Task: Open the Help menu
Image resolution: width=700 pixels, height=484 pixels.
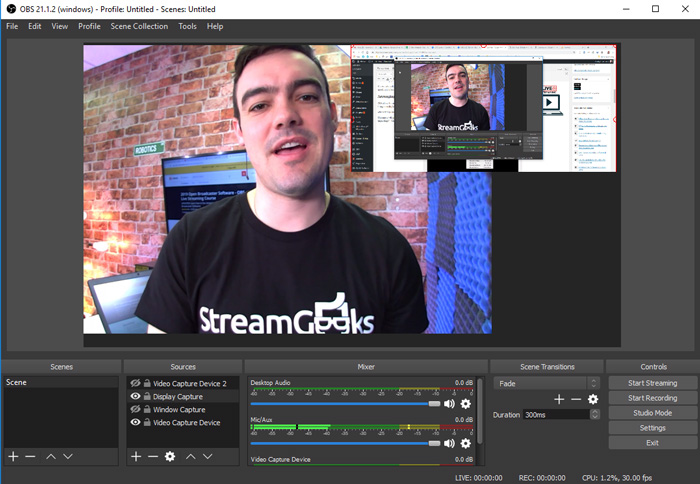Action: pos(215,26)
